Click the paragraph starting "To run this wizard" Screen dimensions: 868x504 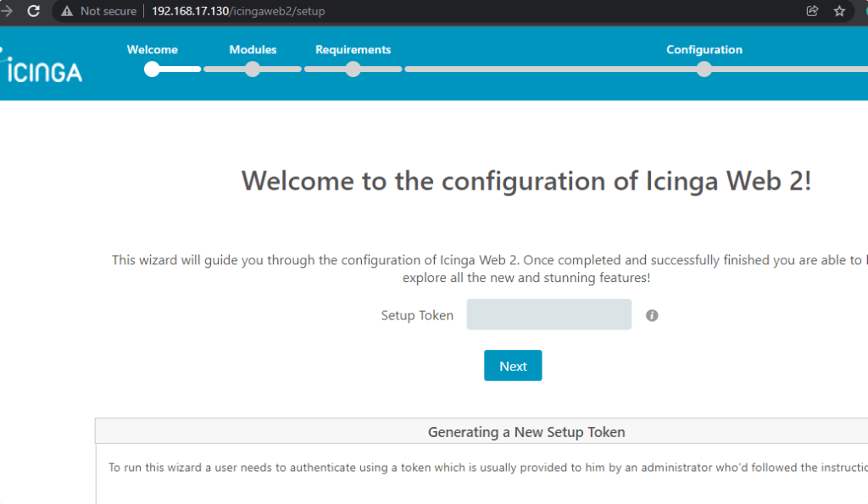pyautogui.click(x=488, y=468)
